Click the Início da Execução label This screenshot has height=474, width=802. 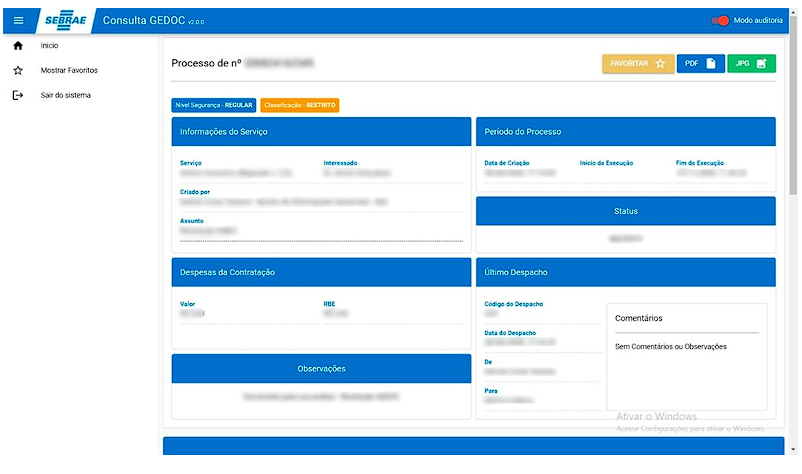pyautogui.click(x=607, y=163)
